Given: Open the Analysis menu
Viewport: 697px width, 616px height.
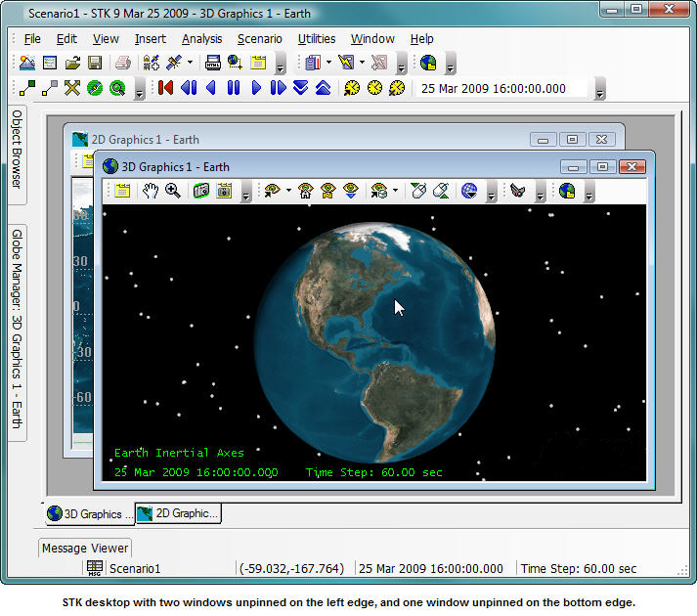Looking at the screenshot, I should tap(201, 39).
